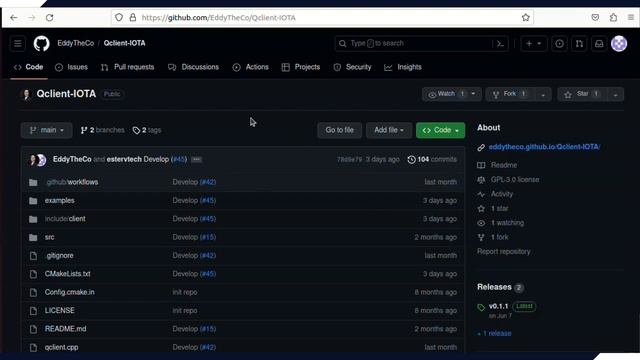
Task: Go back with browser back arrow
Action: 14,18
